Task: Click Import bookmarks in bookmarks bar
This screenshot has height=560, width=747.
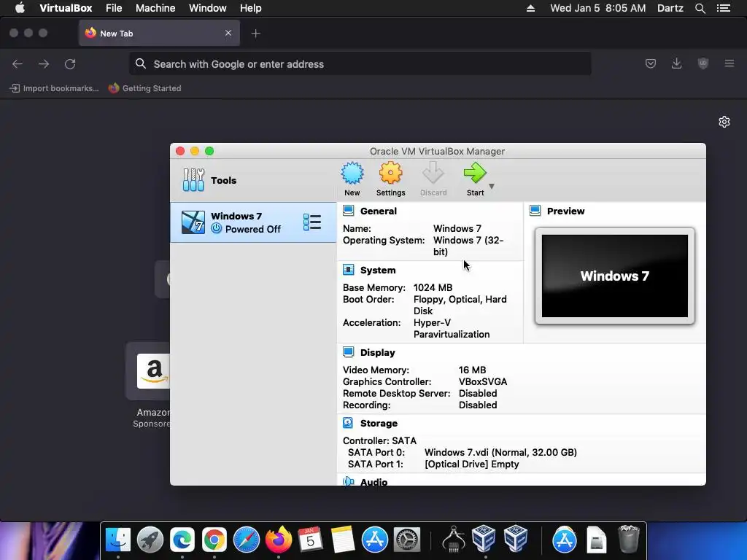Action: 54,88
